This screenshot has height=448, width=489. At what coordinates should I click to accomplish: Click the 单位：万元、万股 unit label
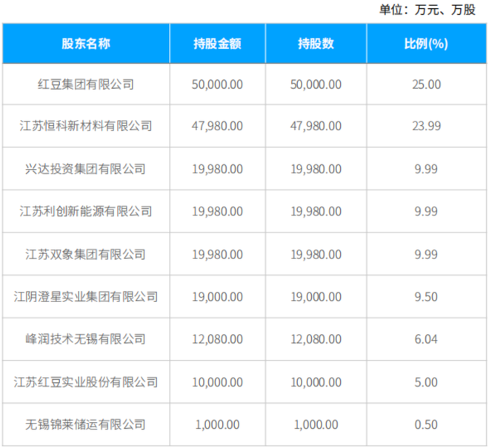[427, 10]
